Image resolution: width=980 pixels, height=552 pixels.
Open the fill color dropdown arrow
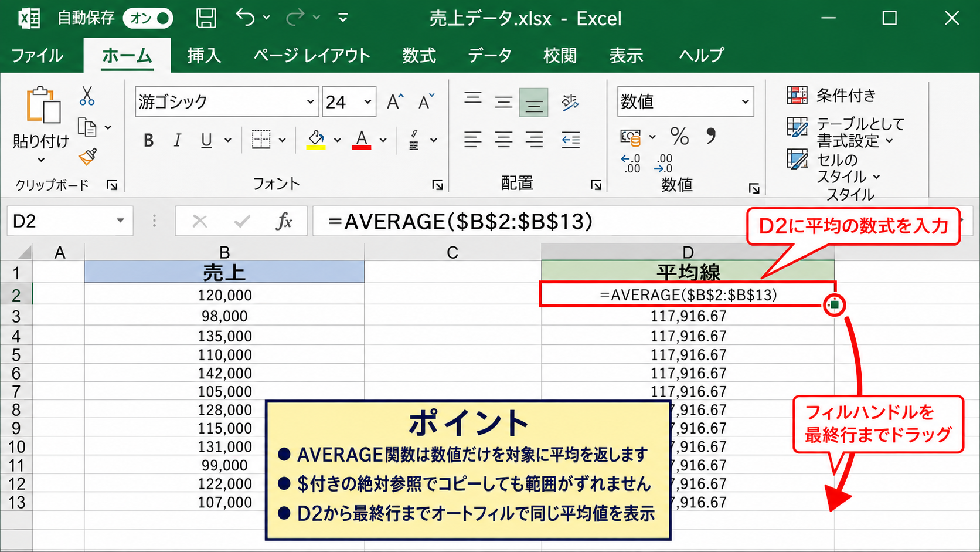pyautogui.click(x=337, y=140)
